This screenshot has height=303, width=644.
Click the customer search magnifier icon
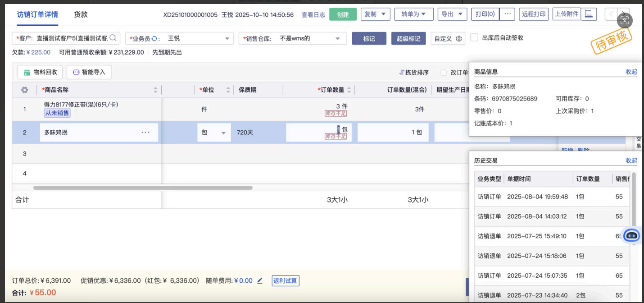point(113,38)
